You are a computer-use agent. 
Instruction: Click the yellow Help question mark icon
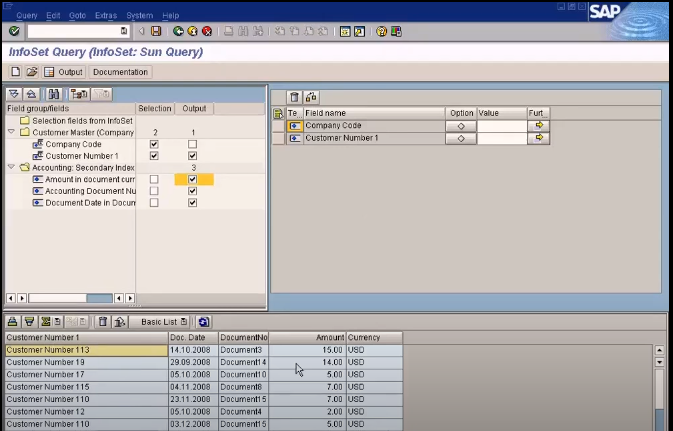(381, 31)
